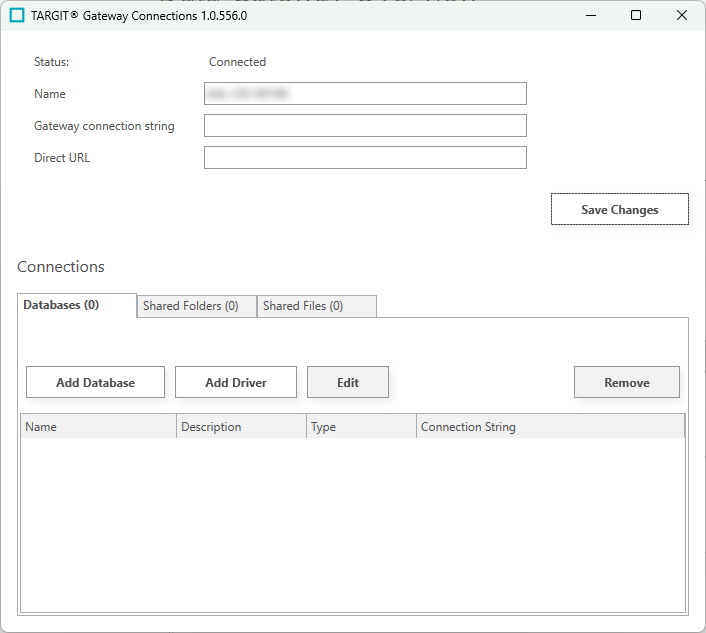Click the Direct URL text box

click(x=365, y=158)
